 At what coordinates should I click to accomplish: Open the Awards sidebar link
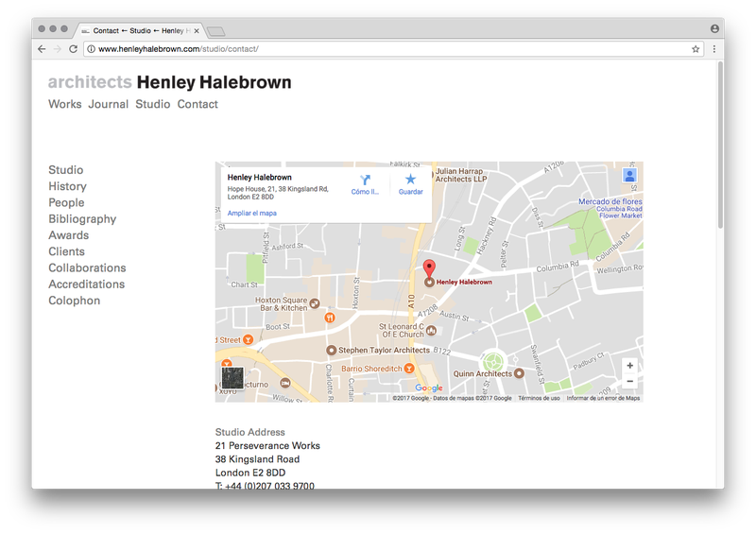point(68,235)
